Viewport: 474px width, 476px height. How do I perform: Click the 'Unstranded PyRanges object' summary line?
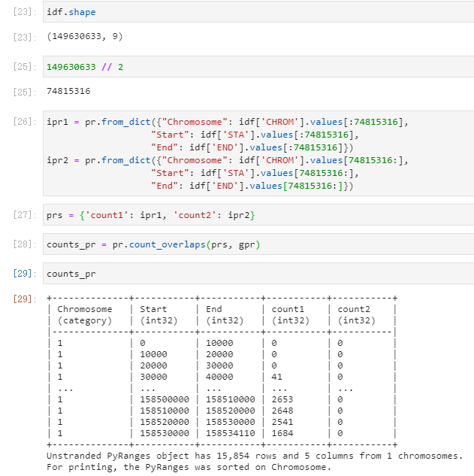tap(255, 456)
